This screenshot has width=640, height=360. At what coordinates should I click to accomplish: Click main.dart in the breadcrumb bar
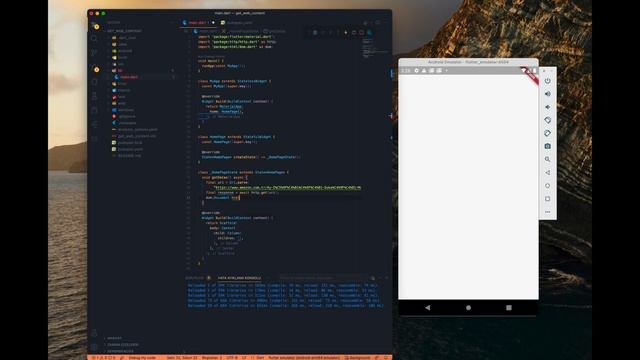click(x=208, y=31)
